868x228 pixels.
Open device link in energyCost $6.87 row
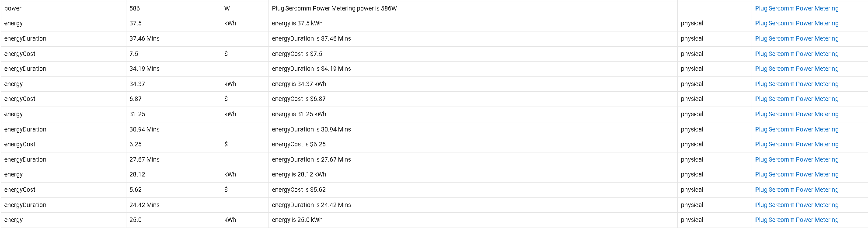[796, 99]
